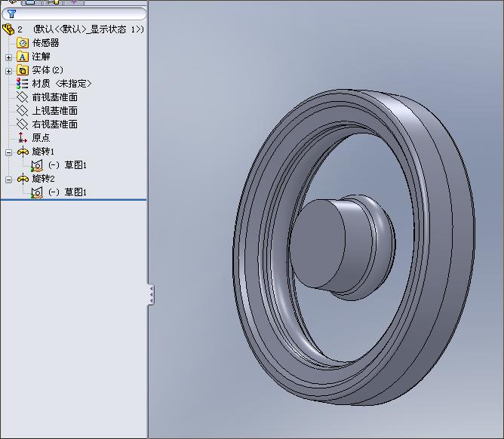Click the filter funnel icon
Screen dimensions: 504x439
(x=11, y=14)
